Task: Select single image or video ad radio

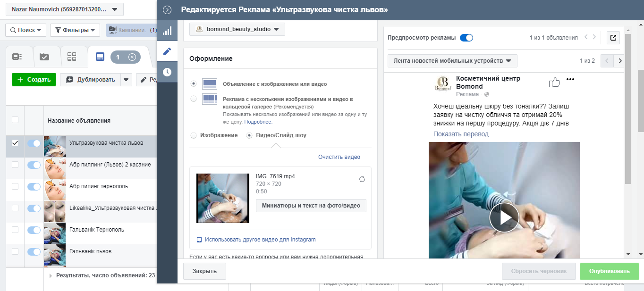Action: pyautogui.click(x=194, y=83)
